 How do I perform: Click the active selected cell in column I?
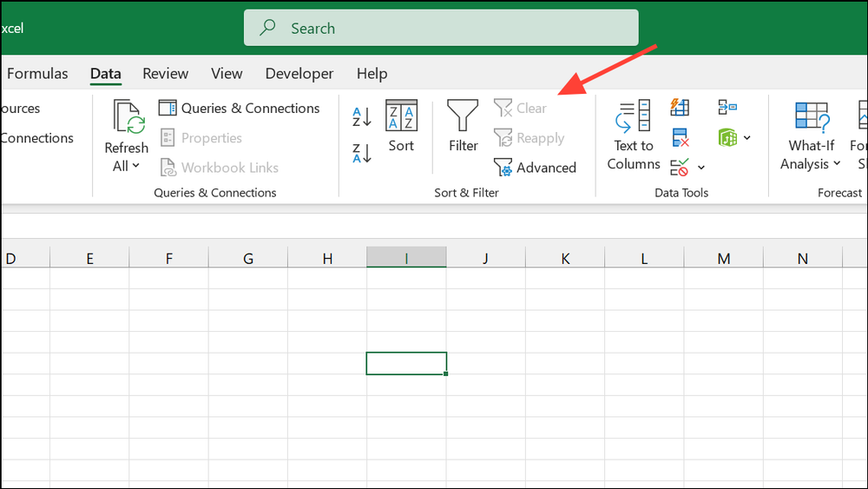[406, 363]
